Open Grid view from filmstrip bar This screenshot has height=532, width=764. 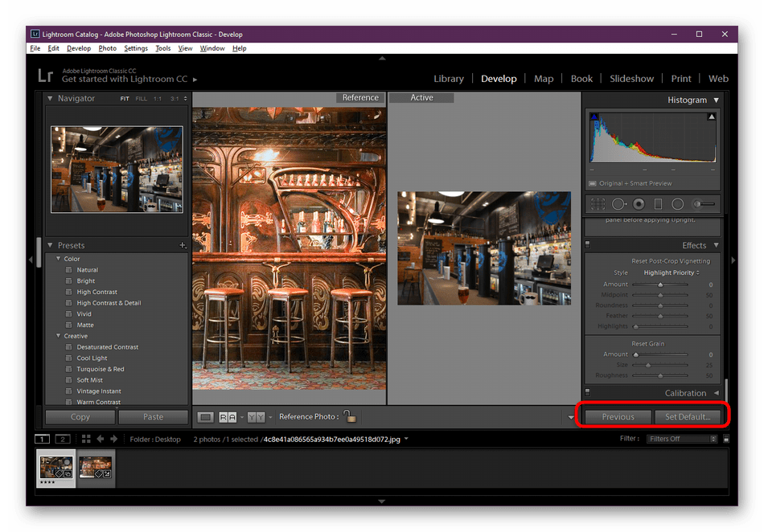(x=86, y=439)
